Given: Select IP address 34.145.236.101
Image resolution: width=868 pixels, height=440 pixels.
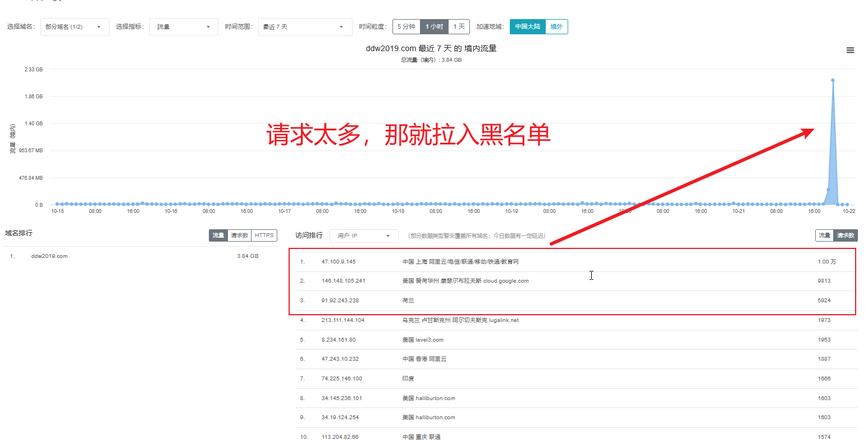Looking at the screenshot, I should pyautogui.click(x=342, y=398).
